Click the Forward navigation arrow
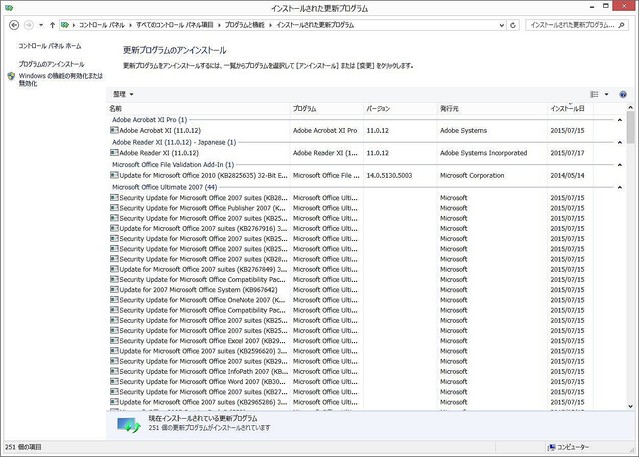This screenshot has width=639, height=457. pyautogui.click(x=29, y=25)
